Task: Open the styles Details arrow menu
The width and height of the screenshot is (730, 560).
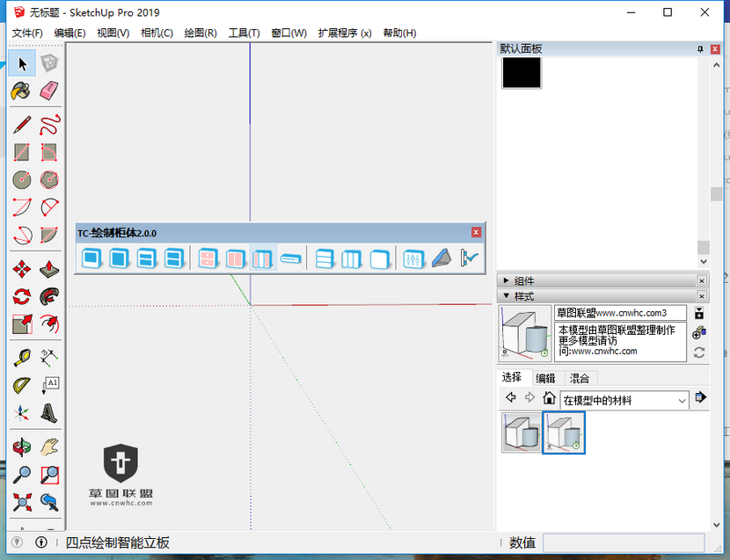Action: pos(700,397)
